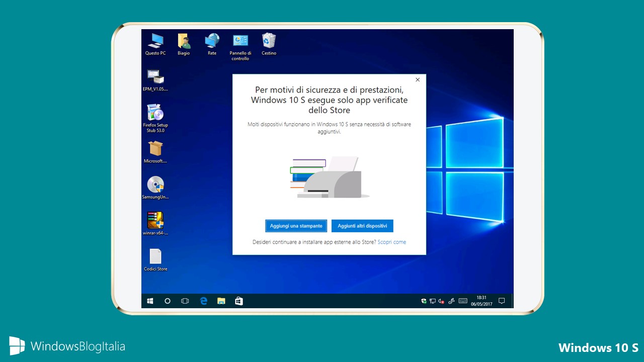Open the Cestino recycle bin icon
The width and height of the screenshot is (644, 362).
coord(269,44)
